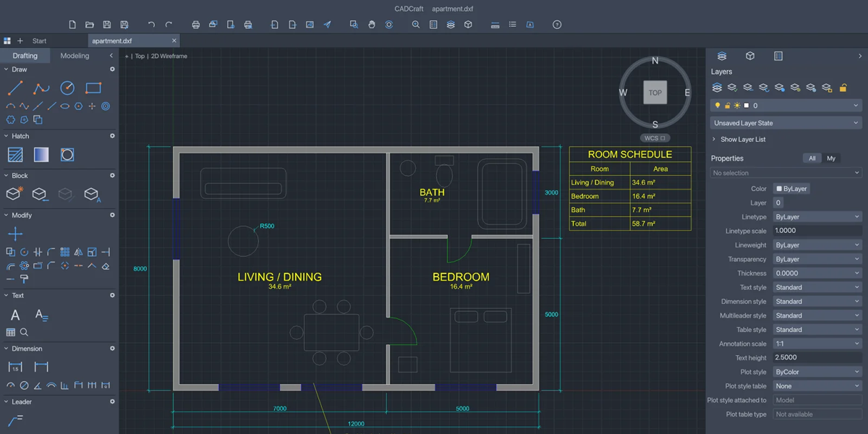The image size is (868, 434).
Task: Select the Circle draw tool
Action: [x=67, y=88]
